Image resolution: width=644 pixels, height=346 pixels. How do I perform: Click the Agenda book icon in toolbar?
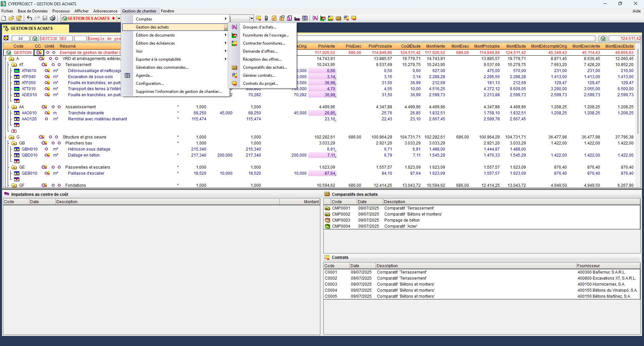[305, 18]
